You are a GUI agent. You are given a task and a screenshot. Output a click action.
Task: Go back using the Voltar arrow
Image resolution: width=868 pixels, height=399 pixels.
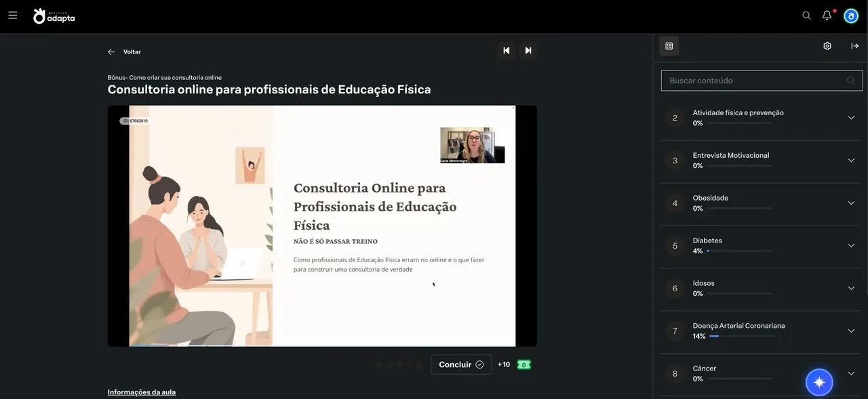tap(111, 51)
